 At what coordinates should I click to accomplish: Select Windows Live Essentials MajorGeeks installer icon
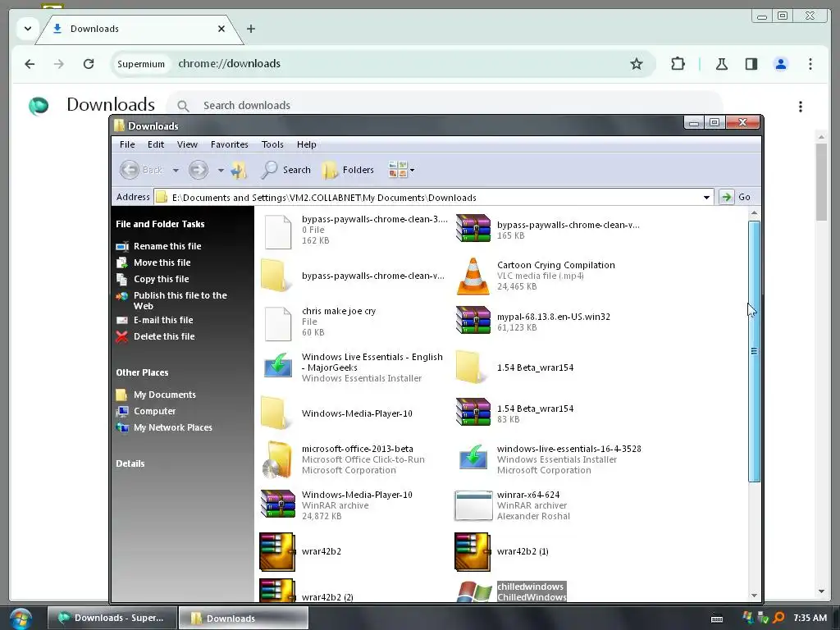(x=278, y=365)
